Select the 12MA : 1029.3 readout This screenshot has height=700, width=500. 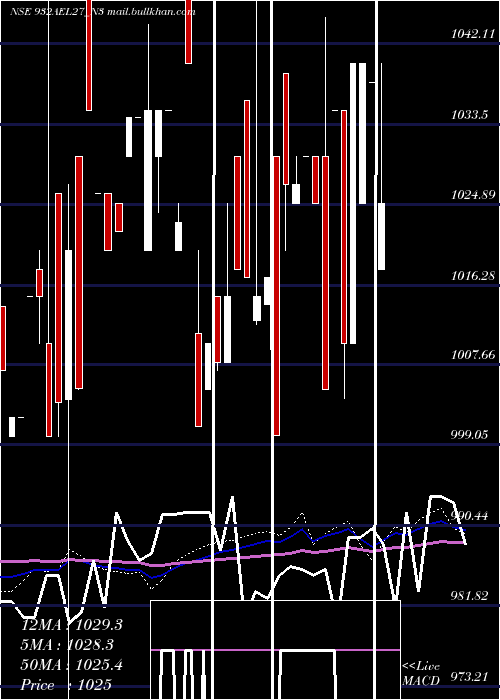coord(72,625)
